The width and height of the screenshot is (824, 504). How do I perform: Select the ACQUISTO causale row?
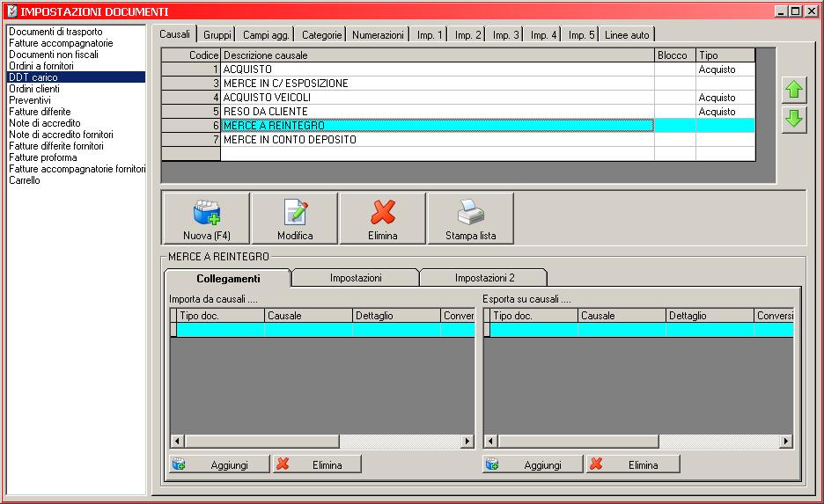click(x=459, y=69)
